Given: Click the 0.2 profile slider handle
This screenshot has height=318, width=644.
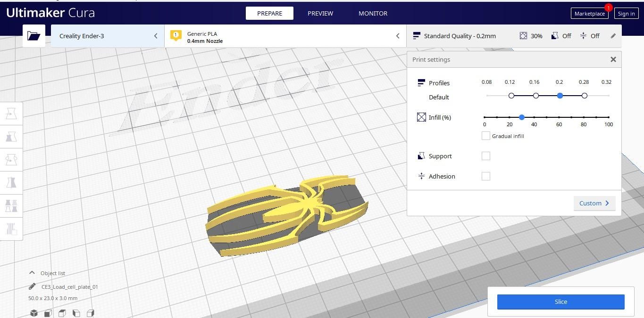Looking at the screenshot, I should [560, 96].
